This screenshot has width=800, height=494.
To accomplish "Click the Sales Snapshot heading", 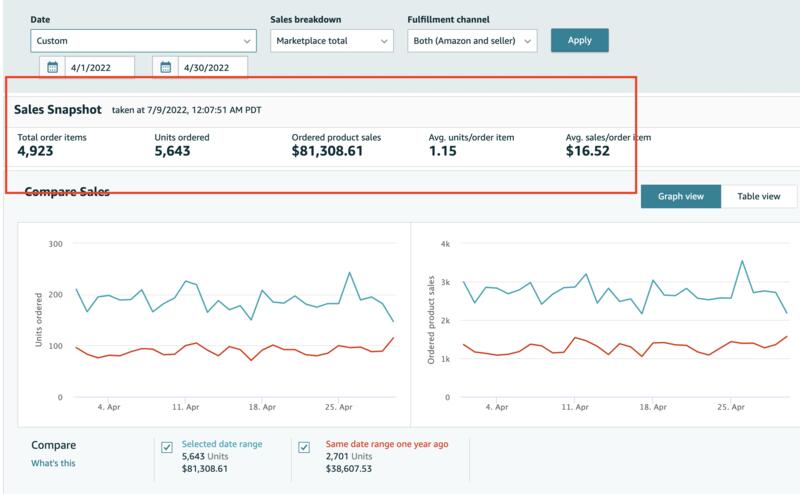I will pos(58,110).
